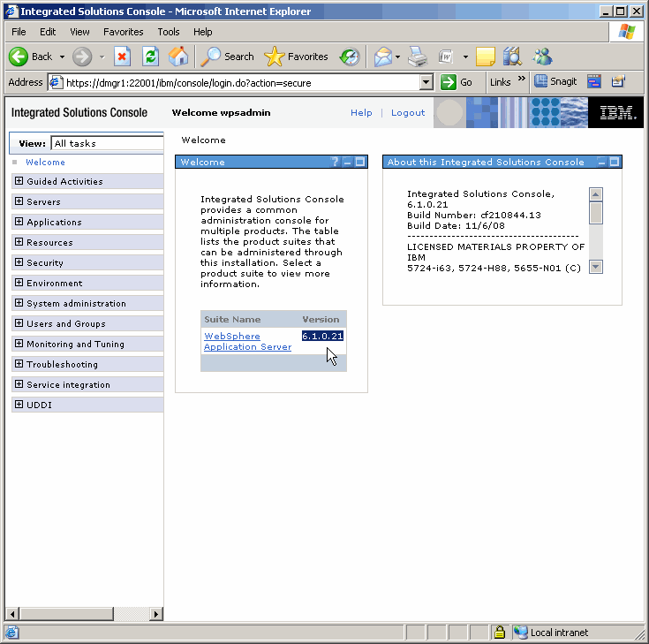Open the History toolbar icon
Viewport: 649px width, 644px height.
[x=350, y=57]
